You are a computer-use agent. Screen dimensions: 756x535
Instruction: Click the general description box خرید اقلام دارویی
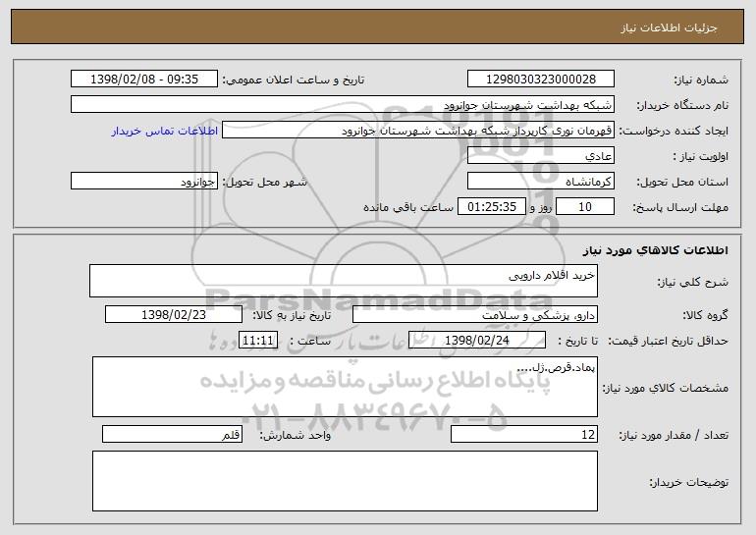tap(344, 281)
